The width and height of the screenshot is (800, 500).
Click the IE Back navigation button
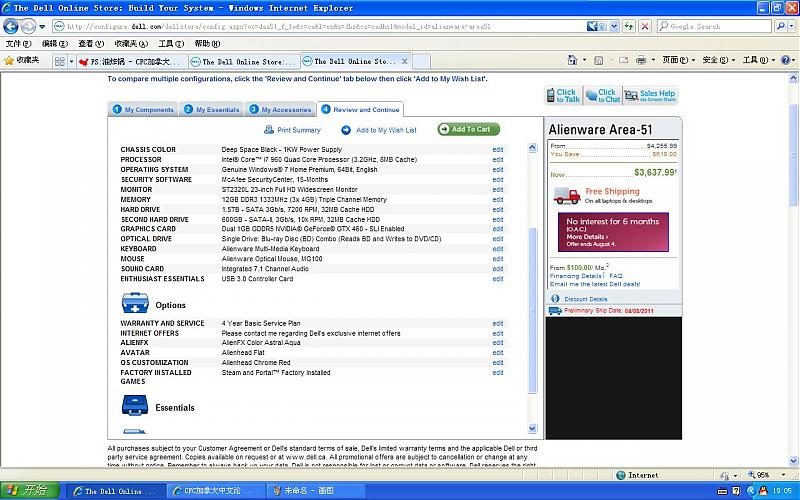pos(11,26)
